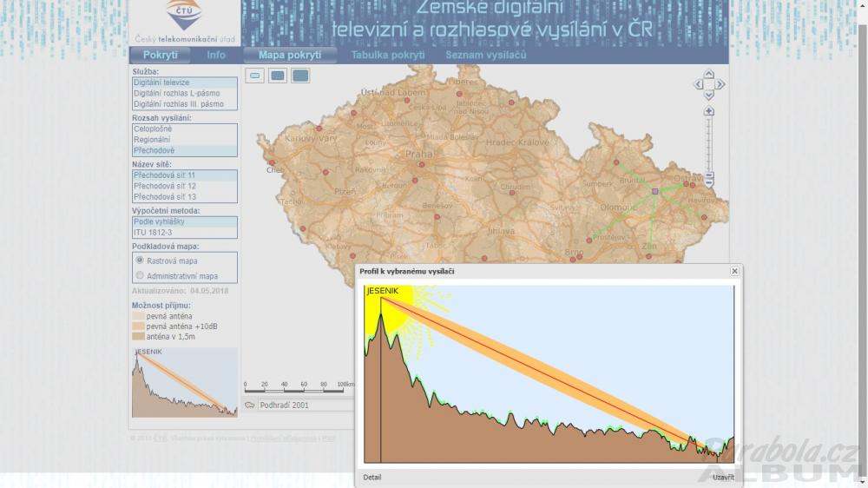Open the Seznam vysílačů tab
Viewport: 868px width, 488px height.
tap(485, 55)
